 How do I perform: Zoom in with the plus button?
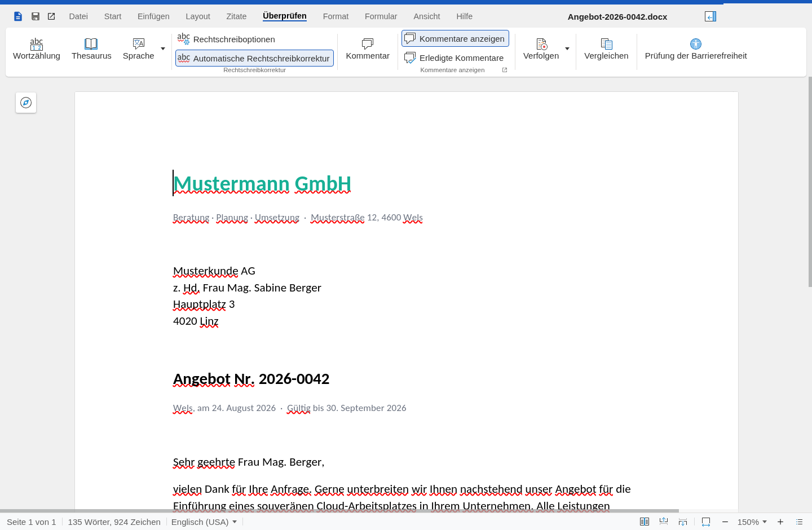pos(780,522)
